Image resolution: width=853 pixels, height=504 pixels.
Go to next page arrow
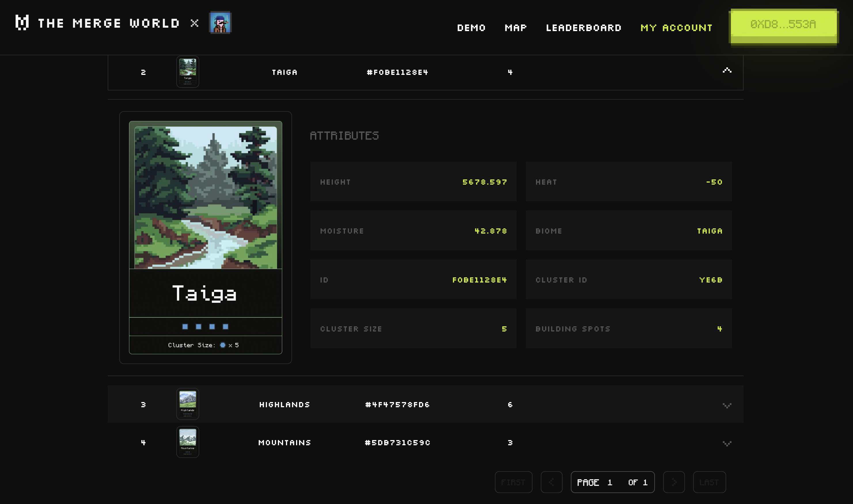pos(674,482)
